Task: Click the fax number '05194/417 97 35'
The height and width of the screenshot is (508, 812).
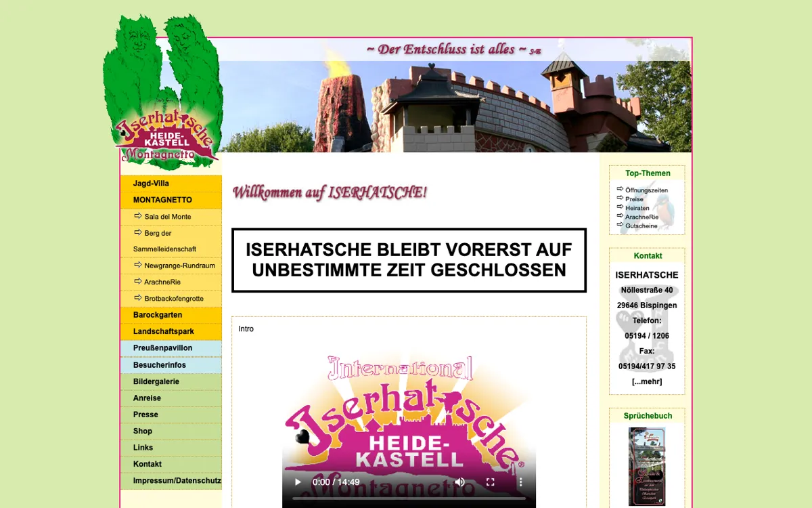Action: 647,366
